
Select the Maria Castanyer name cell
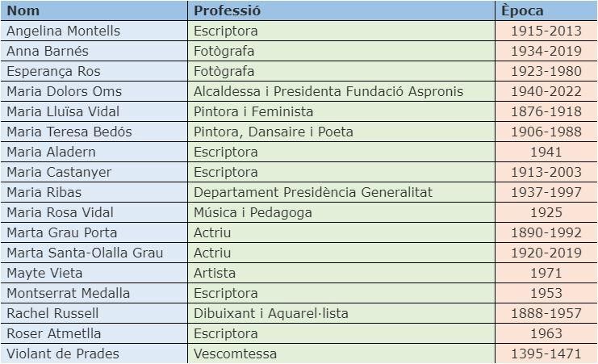(x=94, y=172)
